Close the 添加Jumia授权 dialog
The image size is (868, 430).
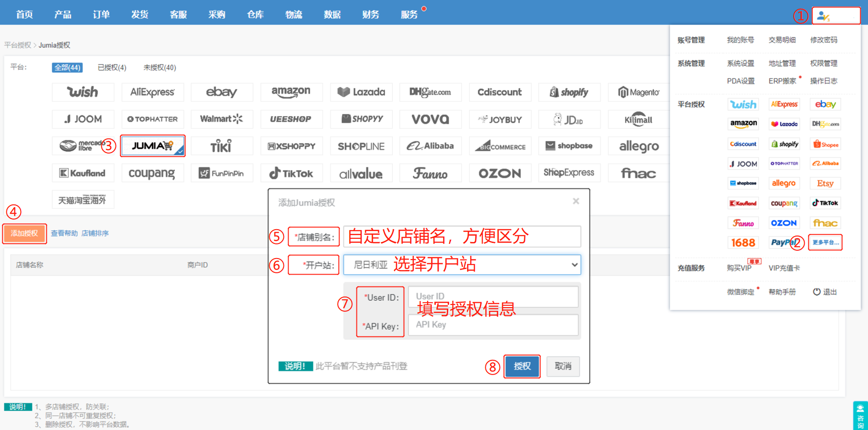[x=576, y=201]
